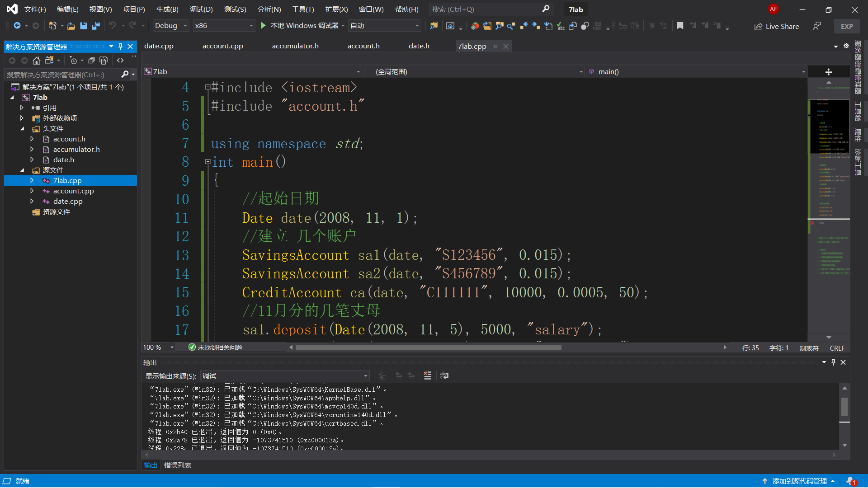Select date.cpp in Solution Explorer
Screen dimensions: 868x488
point(68,201)
